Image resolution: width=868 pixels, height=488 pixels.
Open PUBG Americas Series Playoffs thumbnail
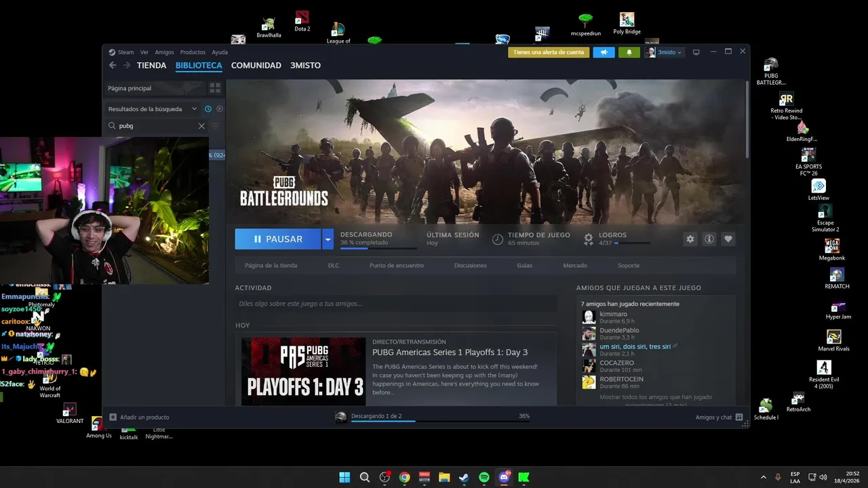303,371
